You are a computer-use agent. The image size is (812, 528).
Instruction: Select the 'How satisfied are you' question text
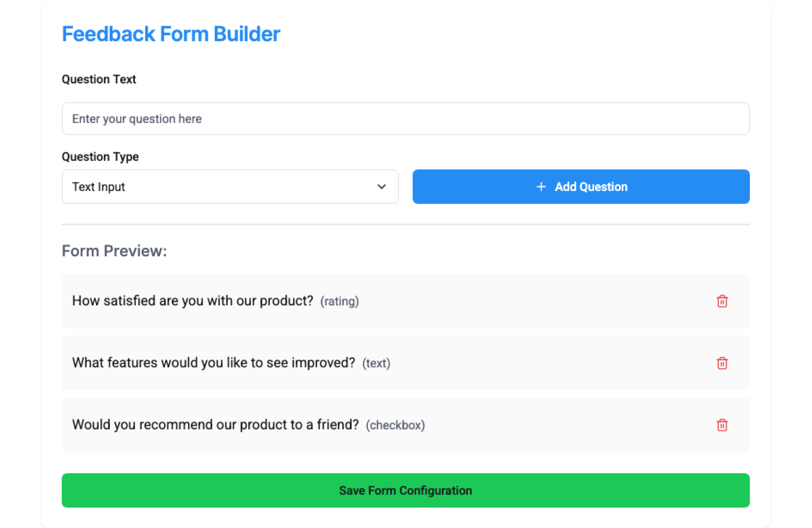[x=192, y=301]
